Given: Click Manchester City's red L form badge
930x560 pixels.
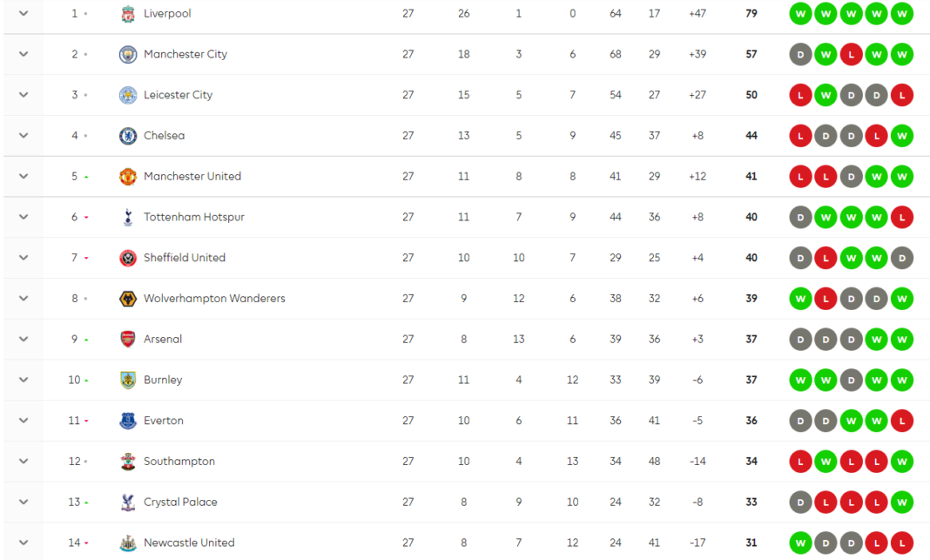Looking at the screenshot, I should pyautogui.click(x=851, y=54).
